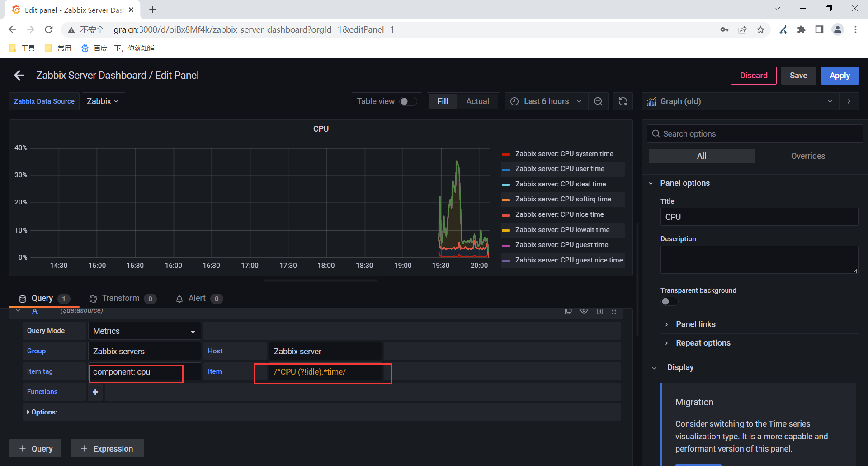Close the Edit panel browser tab
This screenshot has height=466, width=868.
pyautogui.click(x=131, y=10)
